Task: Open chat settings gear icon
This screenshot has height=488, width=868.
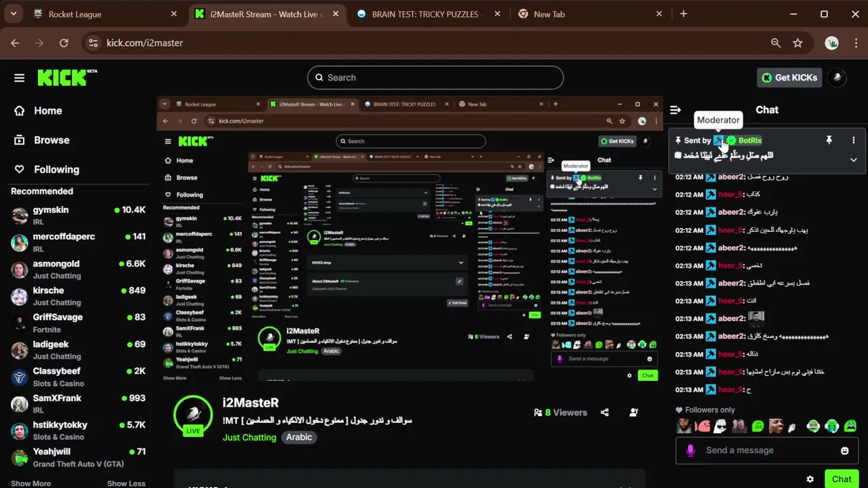Action: [810, 479]
